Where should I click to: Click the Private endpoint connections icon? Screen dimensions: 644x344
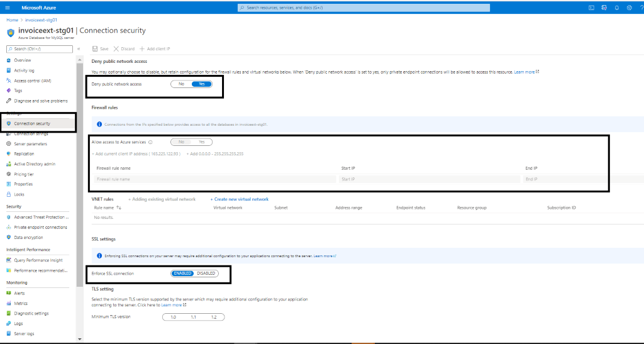point(9,227)
